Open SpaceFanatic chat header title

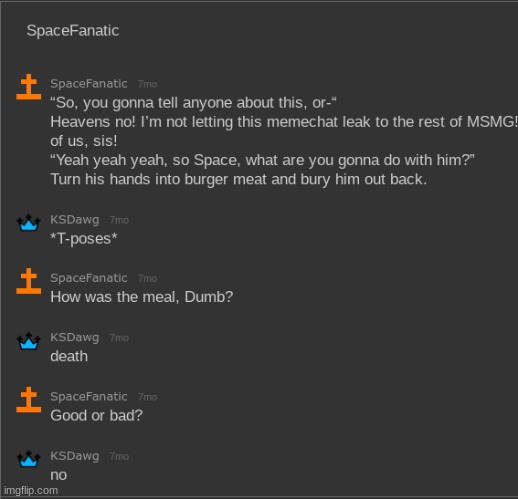pos(73,31)
